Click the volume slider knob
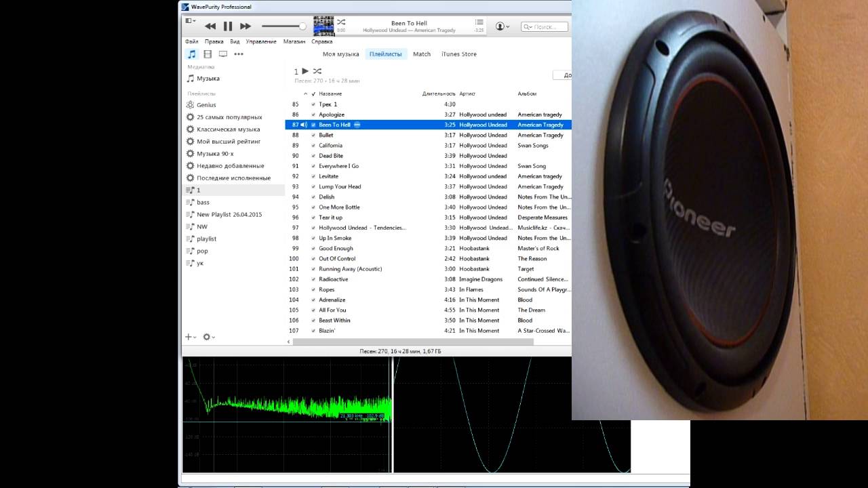Image resolution: width=868 pixels, height=488 pixels. click(x=302, y=26)
